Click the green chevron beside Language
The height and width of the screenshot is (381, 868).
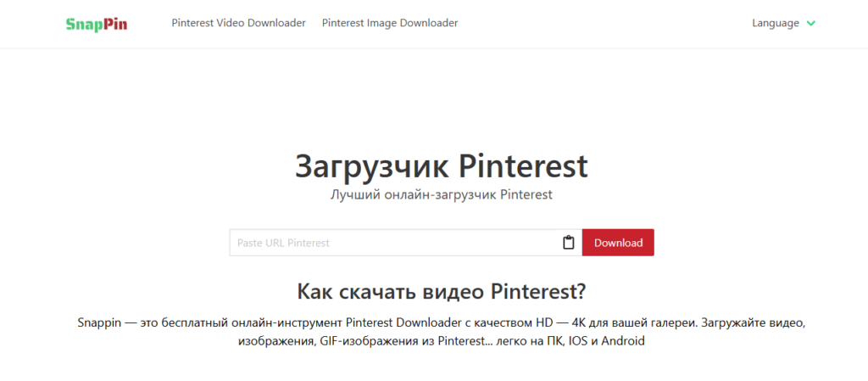(x=811, y=23)
